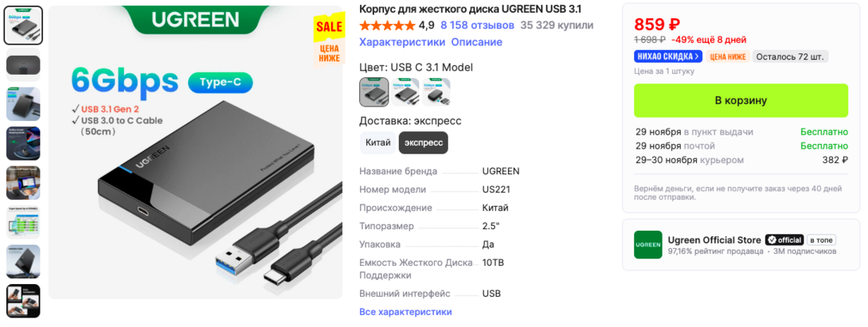Select the first product gallery thumbnail

click(x=23, y=25)
